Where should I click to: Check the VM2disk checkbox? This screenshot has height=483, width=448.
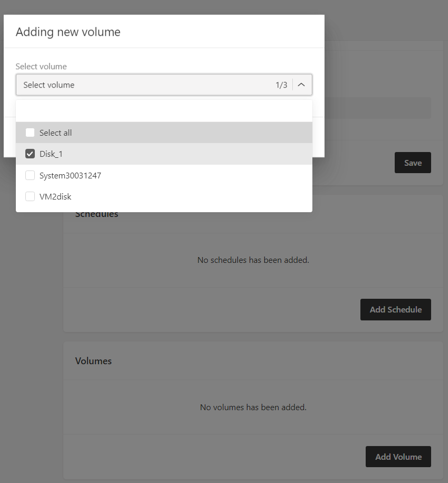point(30,196)
